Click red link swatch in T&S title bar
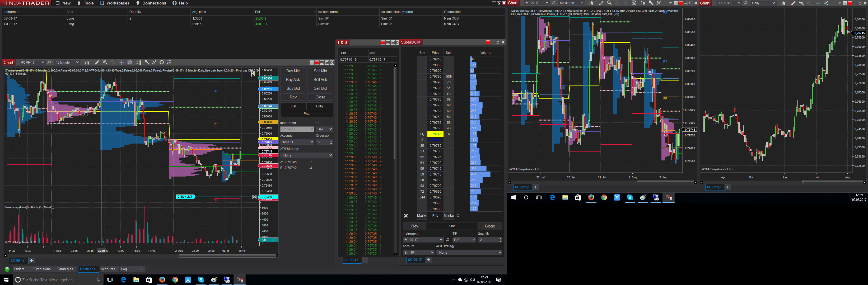Viewport: 868px width, 285px height. point(382,42)
